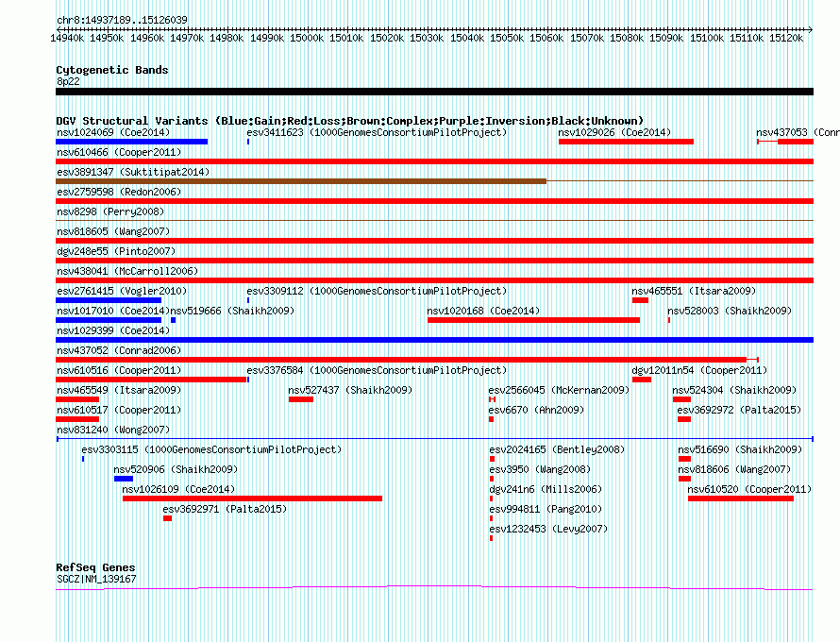Click esv3376584 1000Genomes variant label
Image resolution: width=840 pixels, height=642 pixels.
(x=377, y=370)
